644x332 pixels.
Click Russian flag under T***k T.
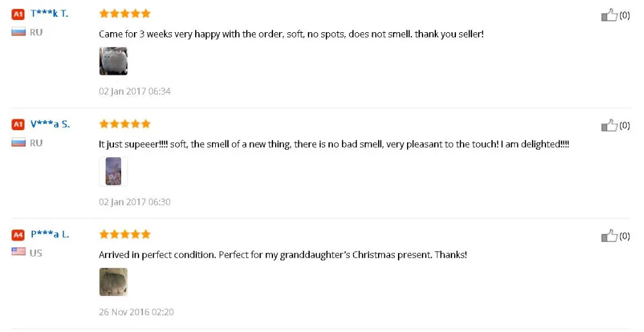click(18, 32)
